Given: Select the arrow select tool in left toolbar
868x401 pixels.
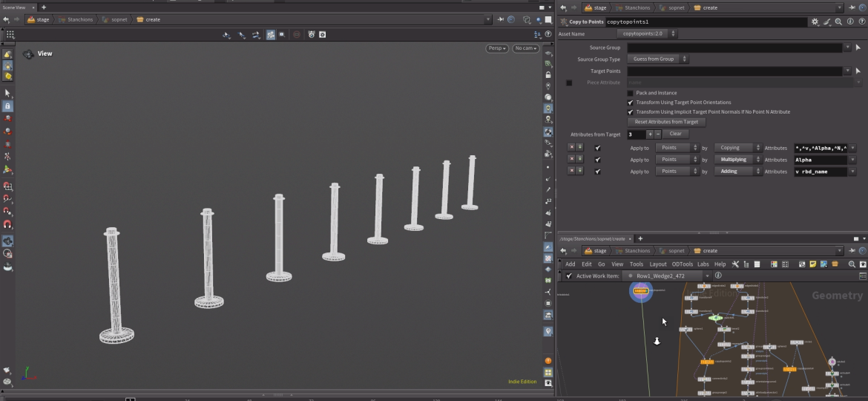Looking at the screenshot, I should pos(7,93).
